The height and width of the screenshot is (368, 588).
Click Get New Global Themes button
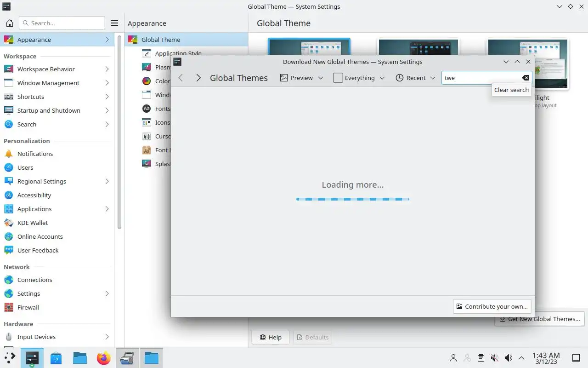[x=540, y=319]
